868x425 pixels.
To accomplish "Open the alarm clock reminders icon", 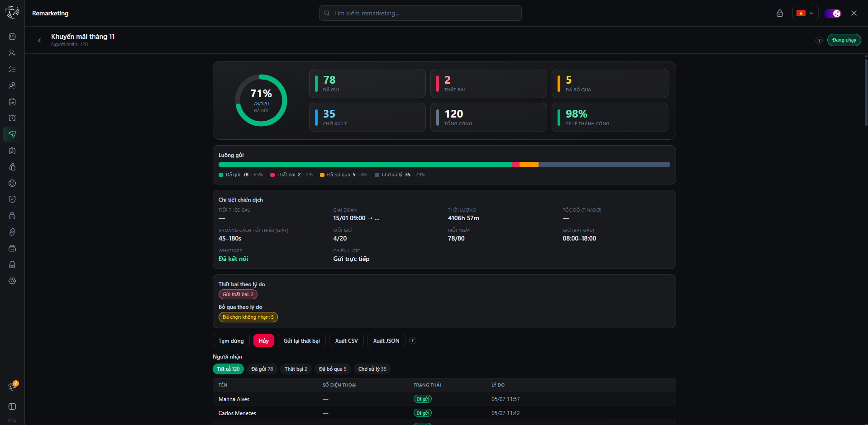I will point(12,118).
